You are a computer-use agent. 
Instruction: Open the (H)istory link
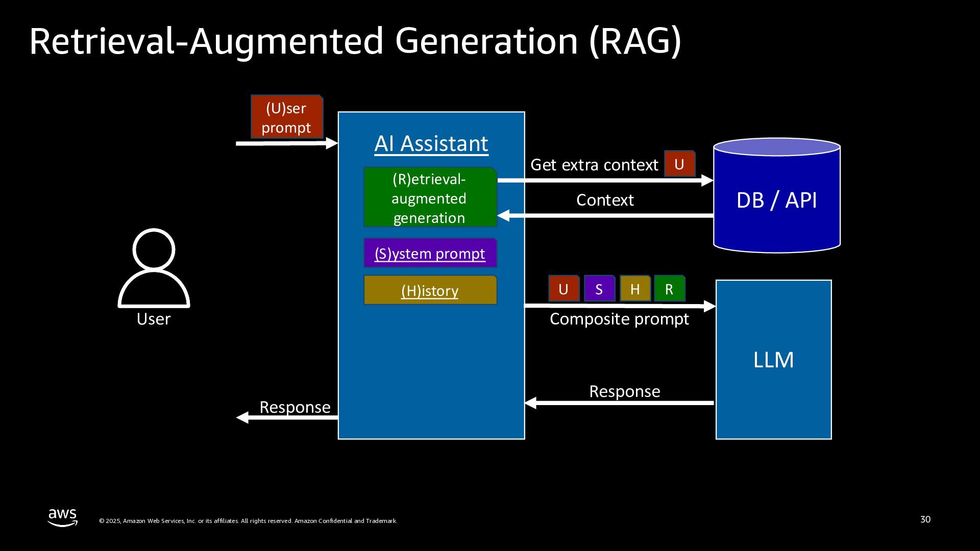click(x=430, y=290)
